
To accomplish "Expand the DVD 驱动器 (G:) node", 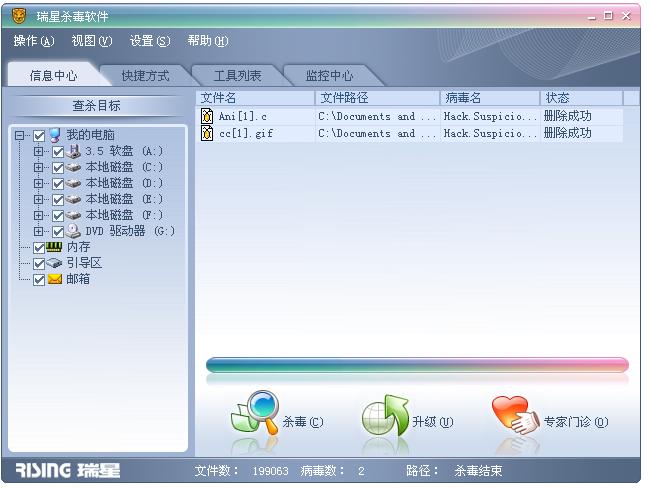I will pyautogui.click(x=38, y=231).
